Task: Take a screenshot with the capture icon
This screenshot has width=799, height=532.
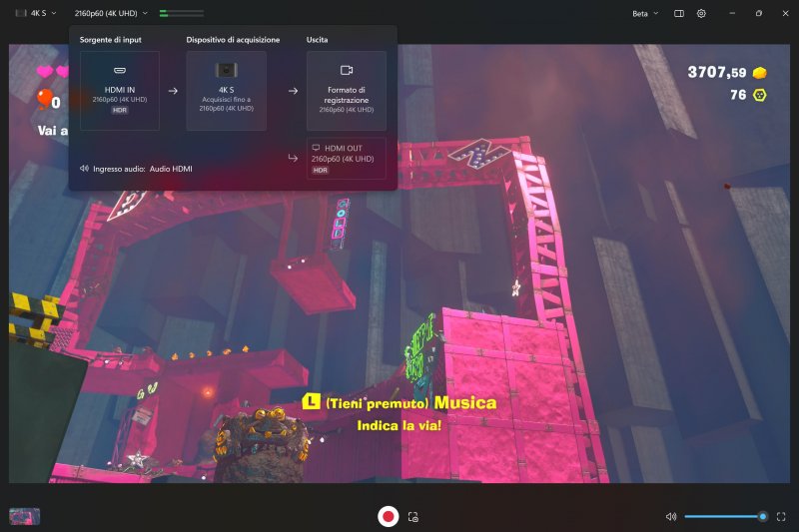Action: point(412,517)
